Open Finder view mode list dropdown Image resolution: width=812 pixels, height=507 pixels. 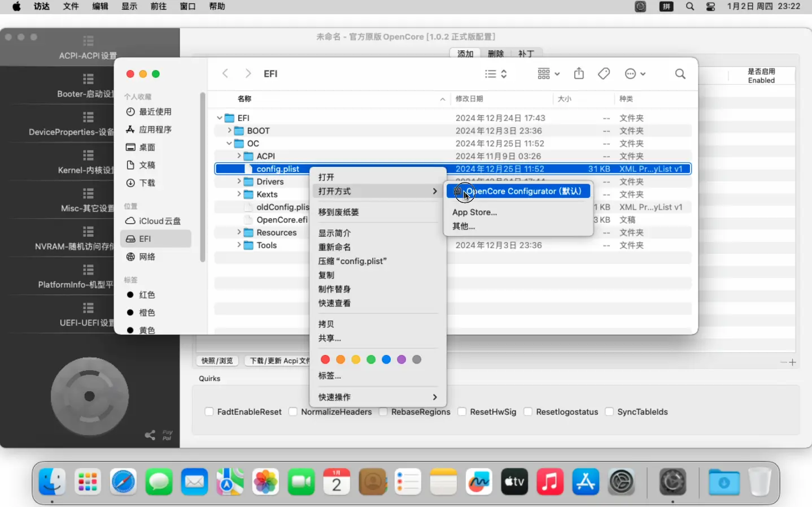coord(496,73)
